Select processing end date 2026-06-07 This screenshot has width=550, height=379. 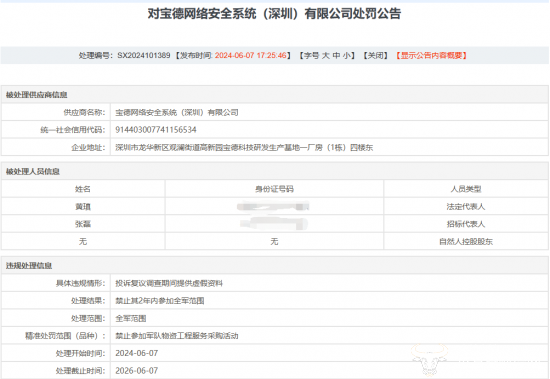click(137, 371)
